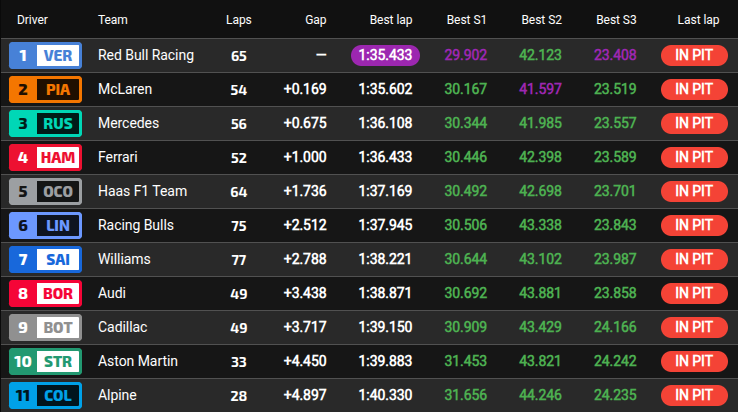This screenshot has width=738, height=412.
Task: Open the Haas F1 Team link
Action: (142, 192)
